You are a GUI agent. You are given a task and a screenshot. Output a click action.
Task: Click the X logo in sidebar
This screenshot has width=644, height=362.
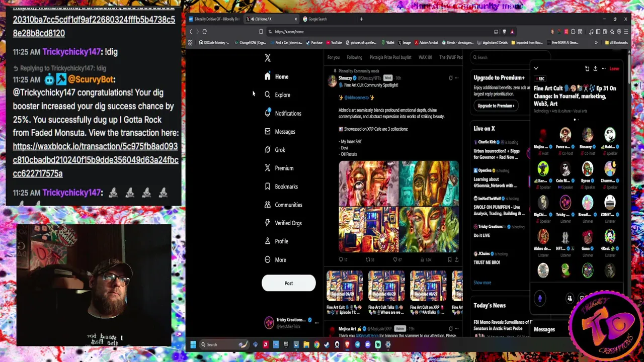pyautogui.click(x=268, y=58)
